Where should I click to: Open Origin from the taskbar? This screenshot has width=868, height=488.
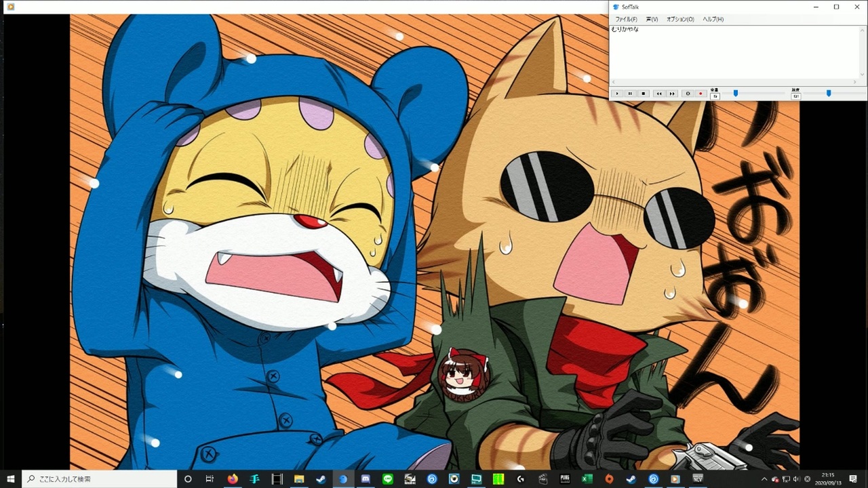pos(609,479)
